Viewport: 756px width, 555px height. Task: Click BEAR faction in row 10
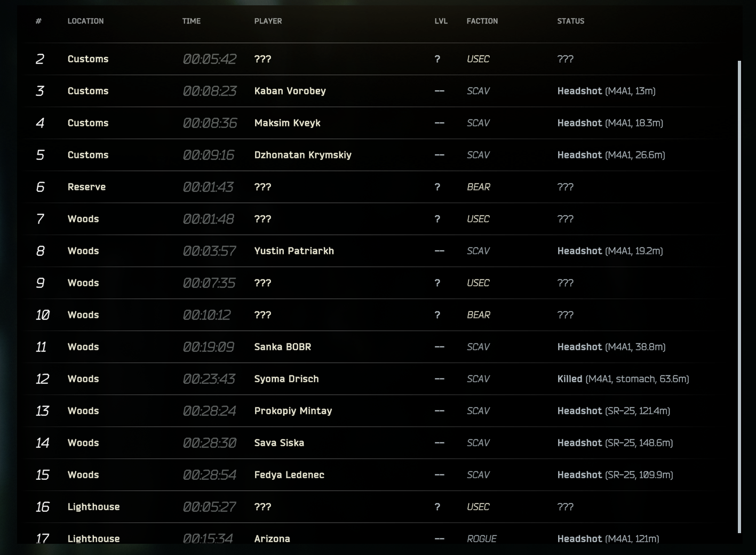pos(479,315)
